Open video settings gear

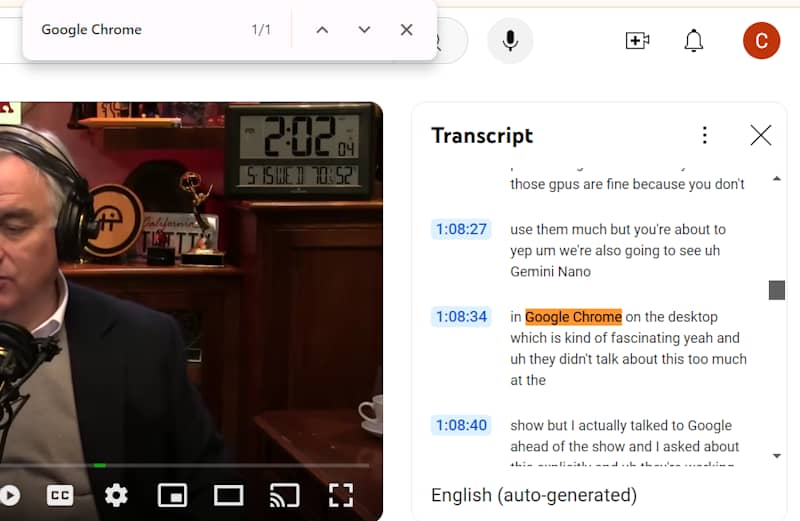116,495
